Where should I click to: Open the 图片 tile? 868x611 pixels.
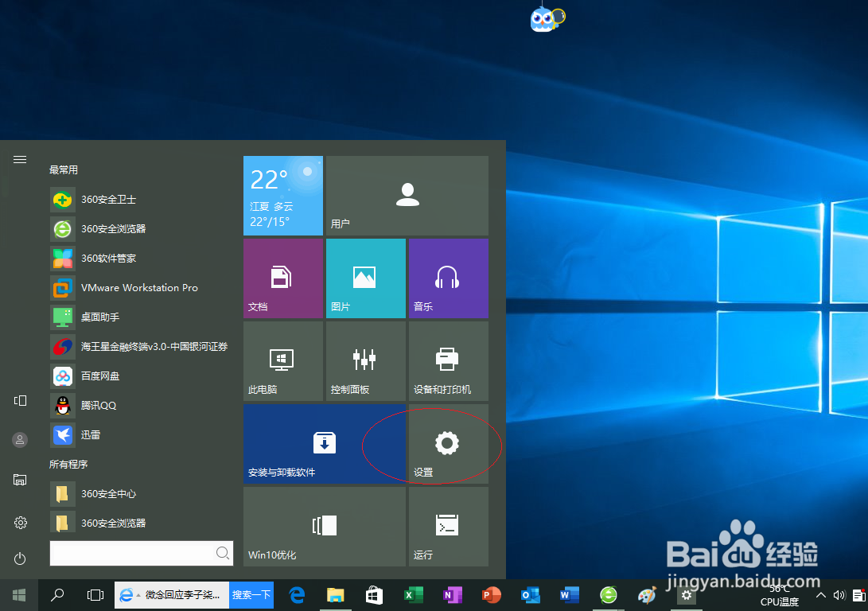[366, 278]
